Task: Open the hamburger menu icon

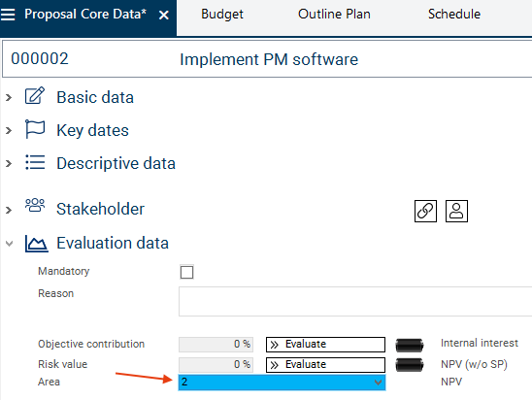Action: [8, 15]
